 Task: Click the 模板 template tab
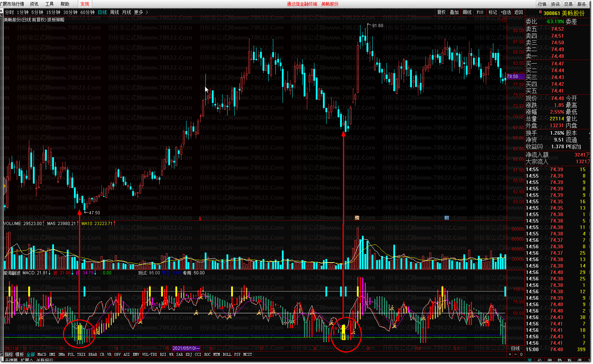tap(20, 354)
